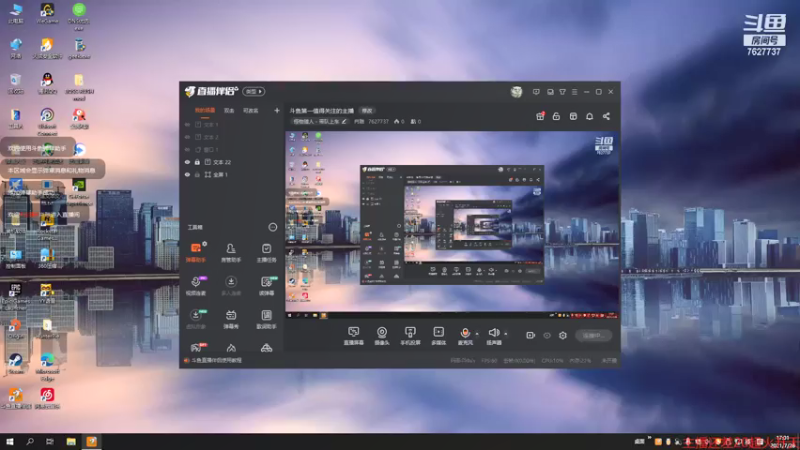Toggle visibility of layer 文本 2
The image size is (800, 450).
(x=187, y=137)
